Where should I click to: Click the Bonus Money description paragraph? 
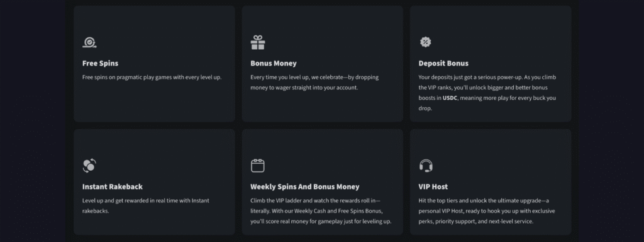coord(314,83)
